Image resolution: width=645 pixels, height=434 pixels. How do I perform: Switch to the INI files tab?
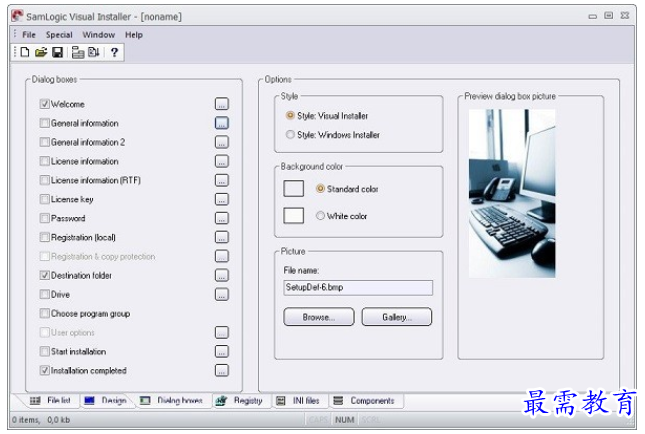(x=298, y=400)
